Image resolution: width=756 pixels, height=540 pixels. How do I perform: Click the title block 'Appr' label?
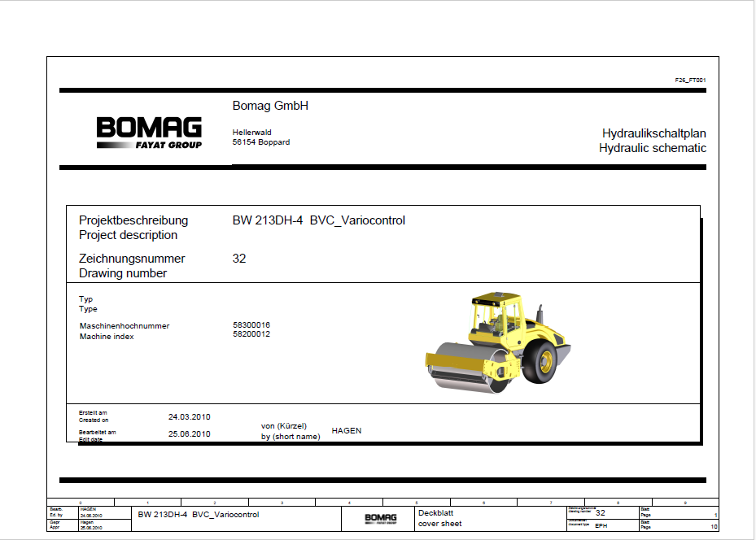55,528
